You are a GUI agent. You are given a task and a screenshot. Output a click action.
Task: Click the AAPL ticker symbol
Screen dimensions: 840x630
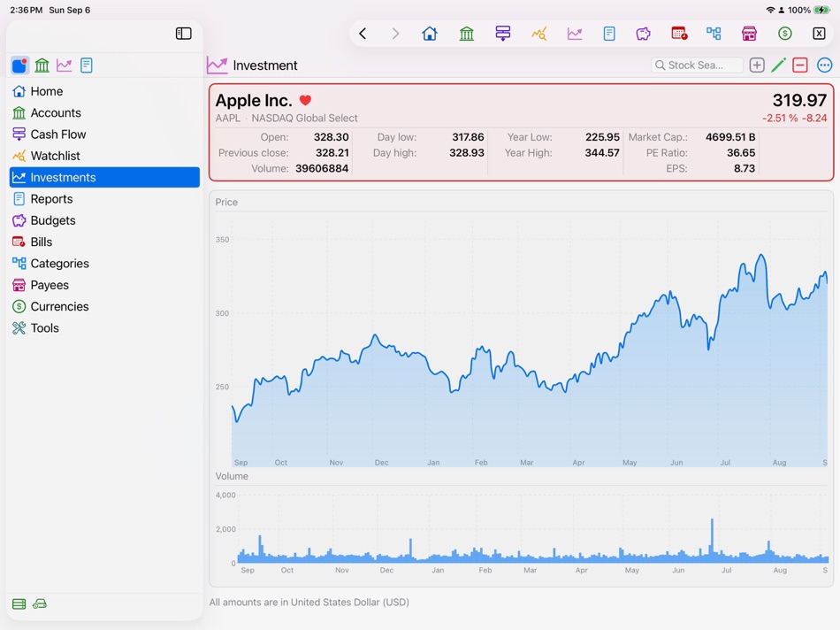coord(227,118)
